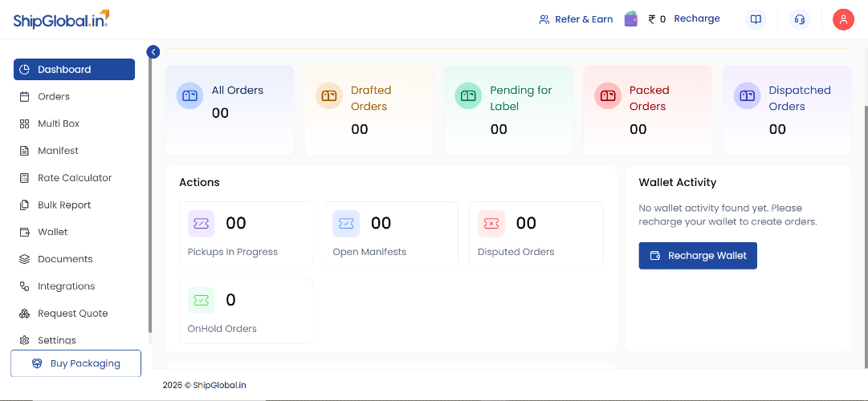The width and height of the screenshot is (868, 401).
Task: Collapse the sidebar with chevron arrow
Action: (x=153, y=52)
